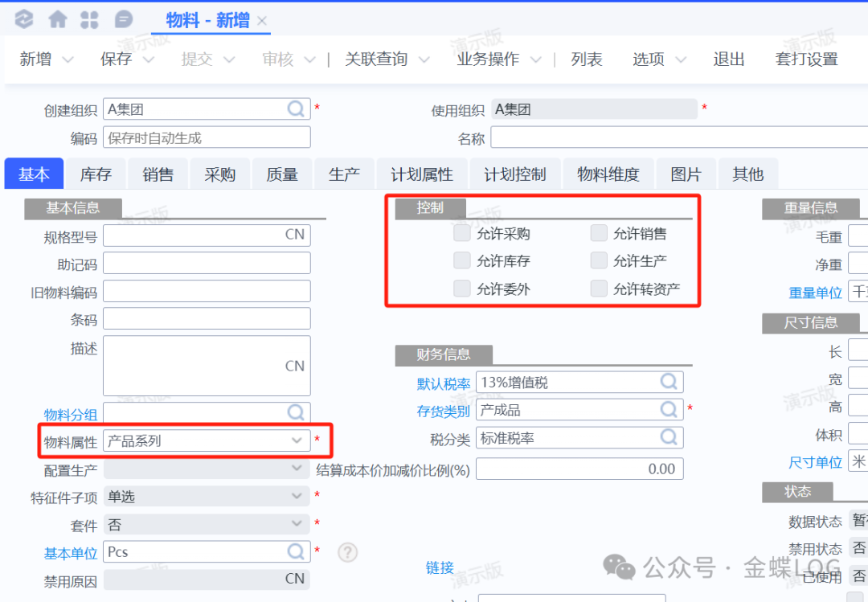Enable the 允许采购 checkbox

(x=461, y=234)
